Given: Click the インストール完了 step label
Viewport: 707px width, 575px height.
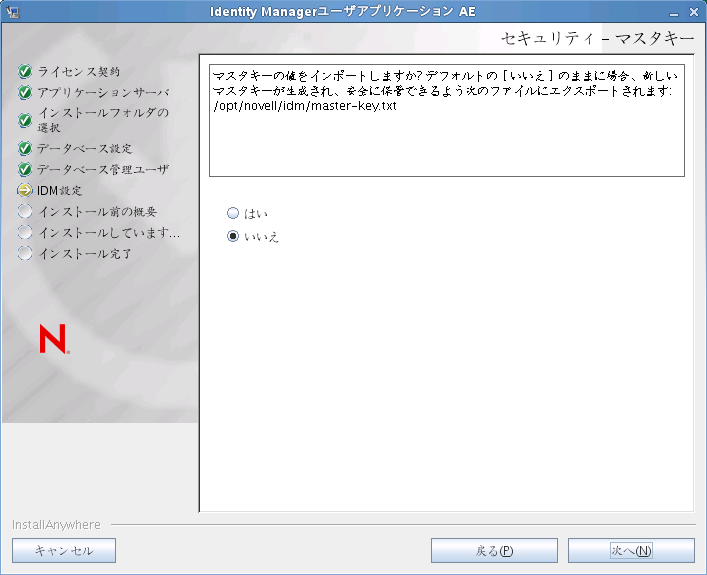Looking at the screenshot, I should pos(85,253).
